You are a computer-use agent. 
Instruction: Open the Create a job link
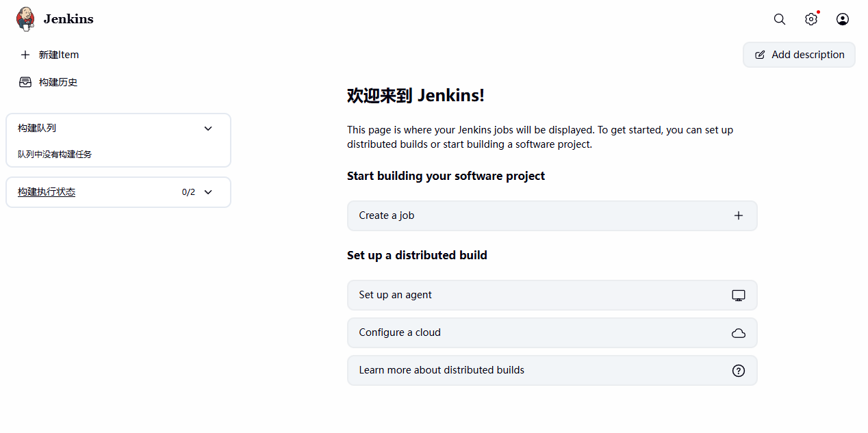pos(386,215)
